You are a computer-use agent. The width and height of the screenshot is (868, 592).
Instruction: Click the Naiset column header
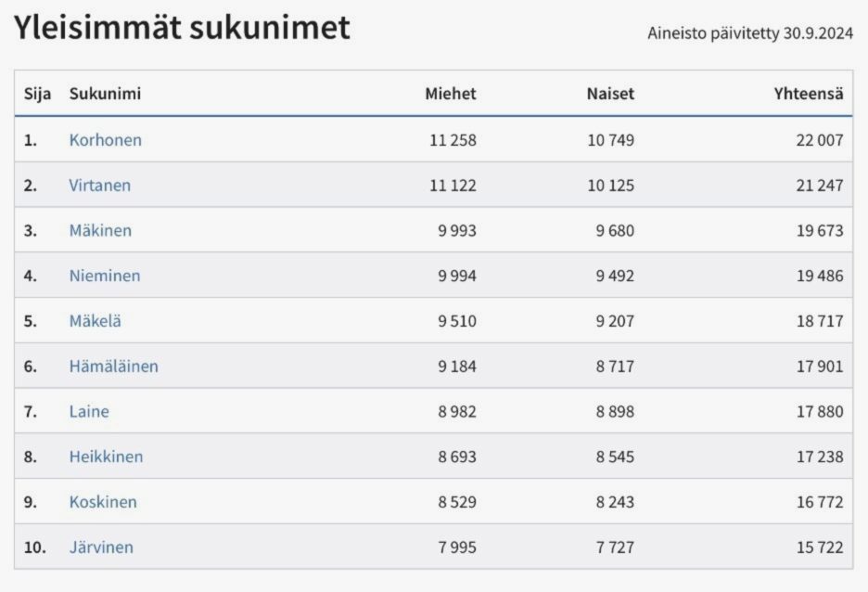(x=610, y=94)
